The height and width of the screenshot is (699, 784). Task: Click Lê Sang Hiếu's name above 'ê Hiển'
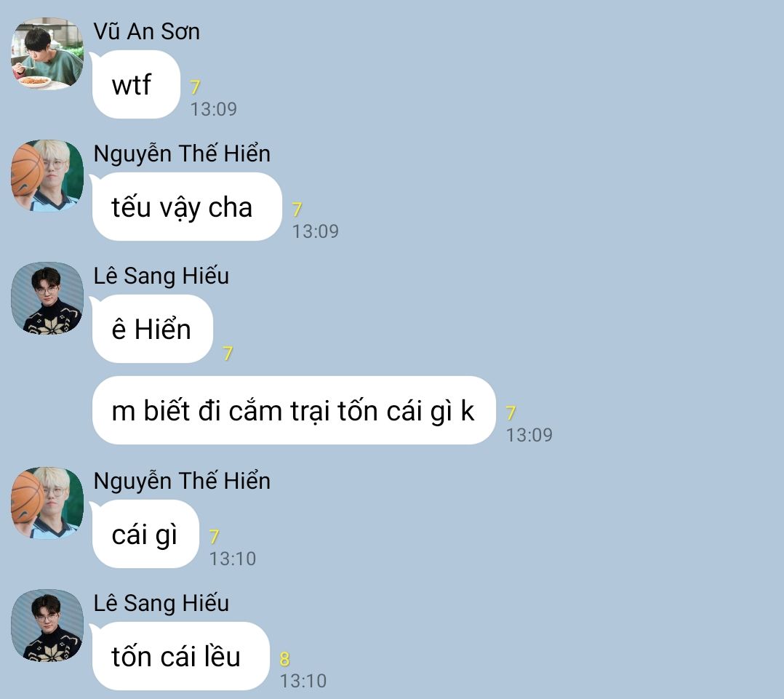[x=161, y=276]
